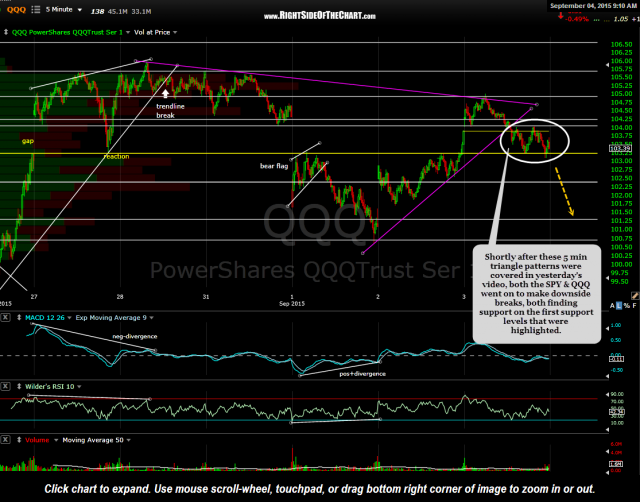Click the -0.49% change value

(578, 19)
